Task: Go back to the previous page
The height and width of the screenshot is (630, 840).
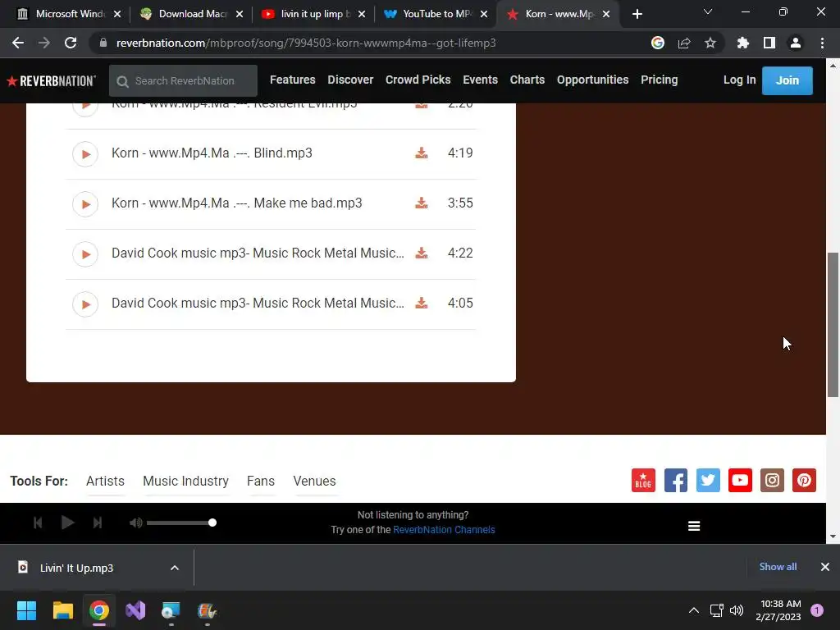Action: click(18, 43)
